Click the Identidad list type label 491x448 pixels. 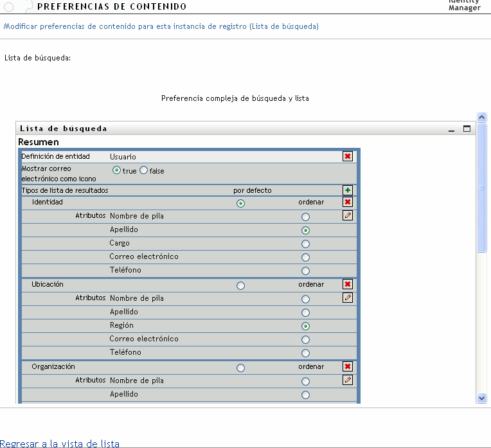pos(48,202)
